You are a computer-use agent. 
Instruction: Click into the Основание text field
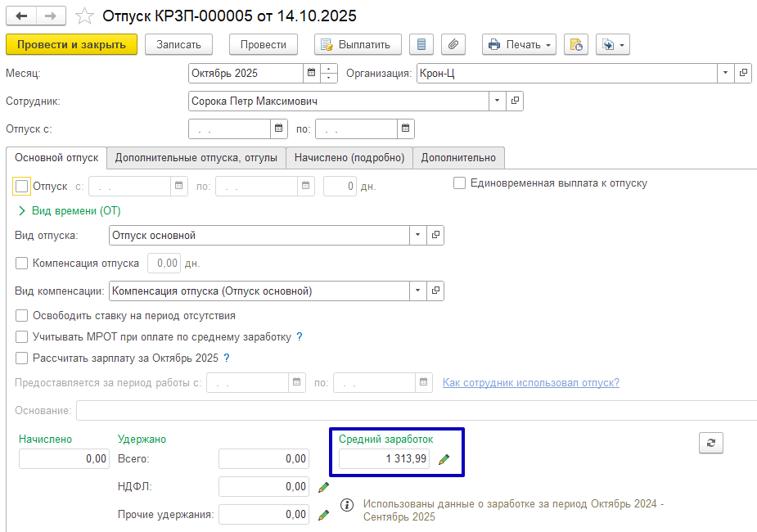pos(409,410)
